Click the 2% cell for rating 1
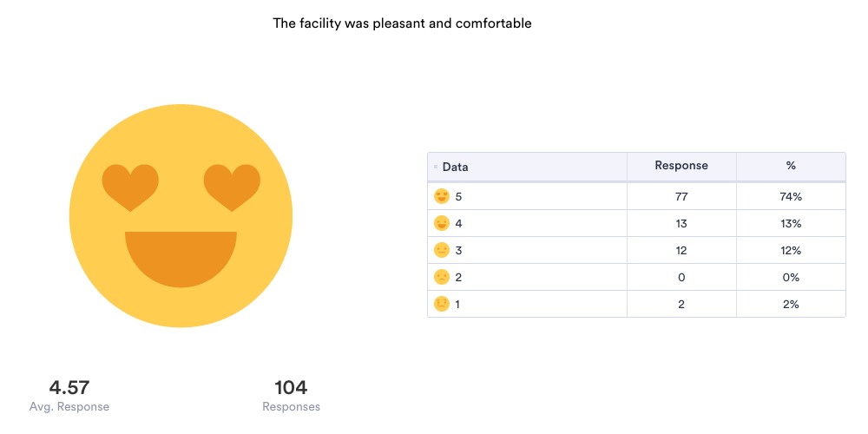Screen dimensions: 868x434 [x=790, y=305]
